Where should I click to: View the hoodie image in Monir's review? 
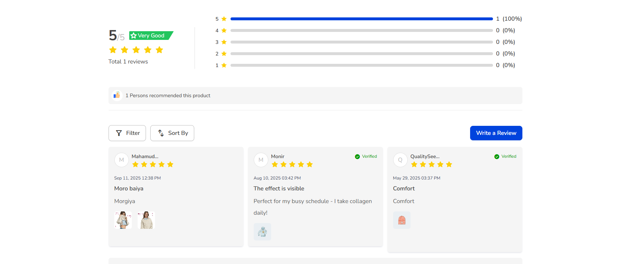click(262, 232)
